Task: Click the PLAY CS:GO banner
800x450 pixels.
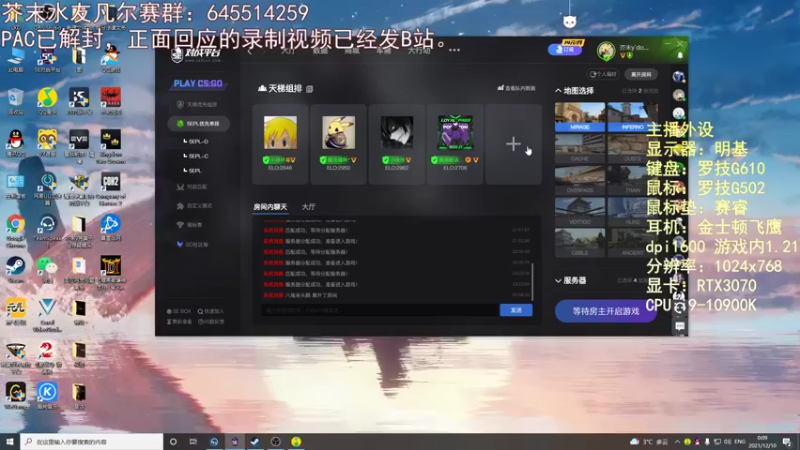Action: (198, 83)
